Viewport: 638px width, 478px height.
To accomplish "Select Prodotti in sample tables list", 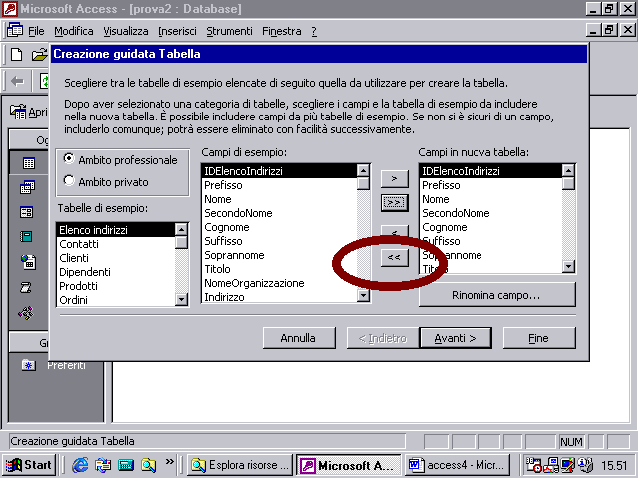I will pos(116,286).
